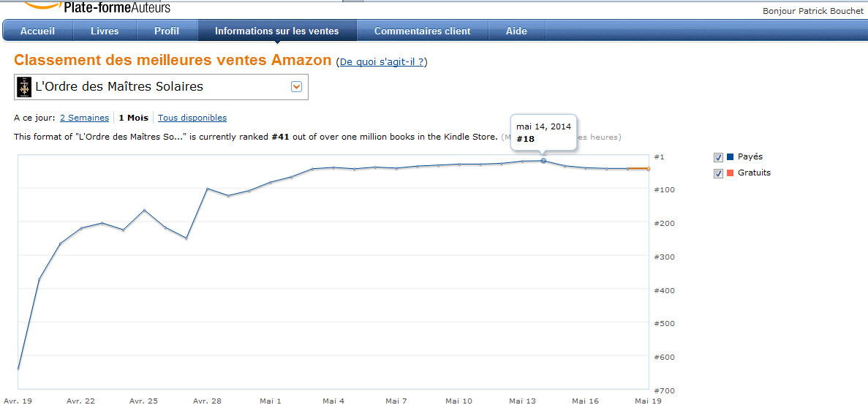This screenshot has height=416, width=868.
Task: Click the blue Payés legend swatch
Action: pyautogui.click(x=730, y=157)
